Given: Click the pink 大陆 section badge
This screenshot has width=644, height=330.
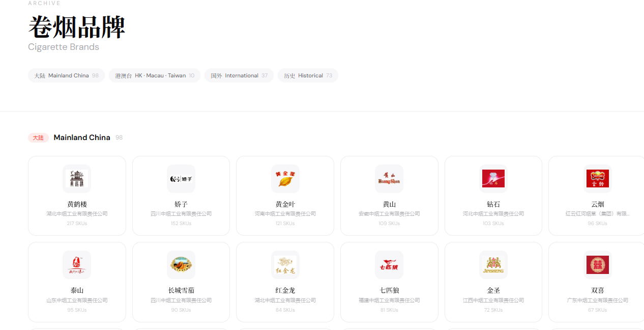Looking at the screenshot, I should pyautogui.click(x=38, y=137).
